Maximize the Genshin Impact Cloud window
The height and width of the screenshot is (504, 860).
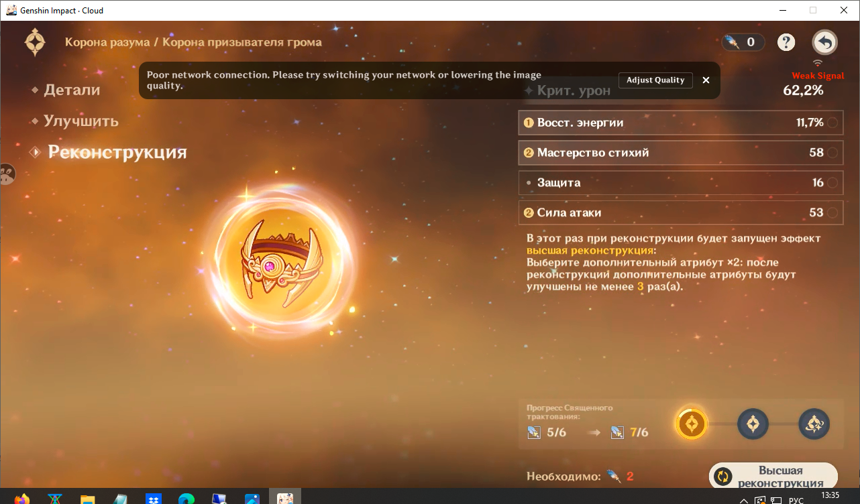[813, 10]
